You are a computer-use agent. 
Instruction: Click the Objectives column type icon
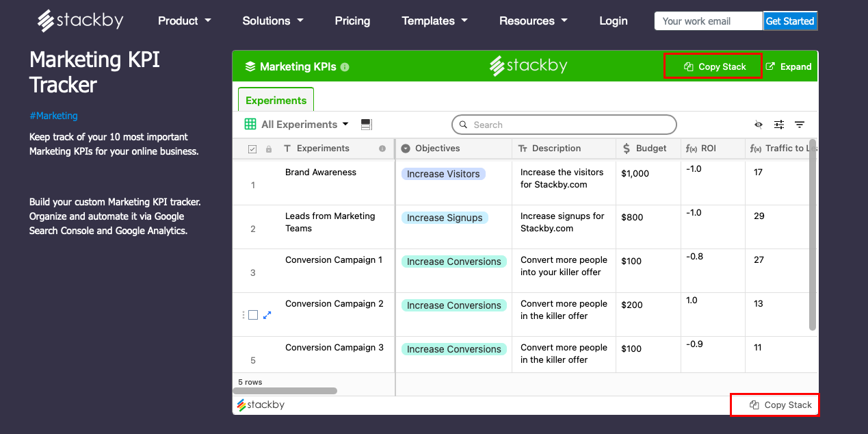[x=406, y=149]
